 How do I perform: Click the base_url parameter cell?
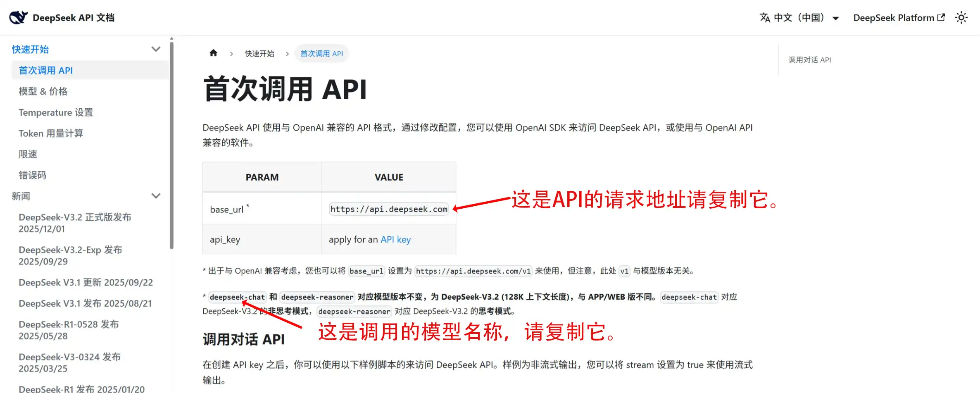[x=262, y=209]
